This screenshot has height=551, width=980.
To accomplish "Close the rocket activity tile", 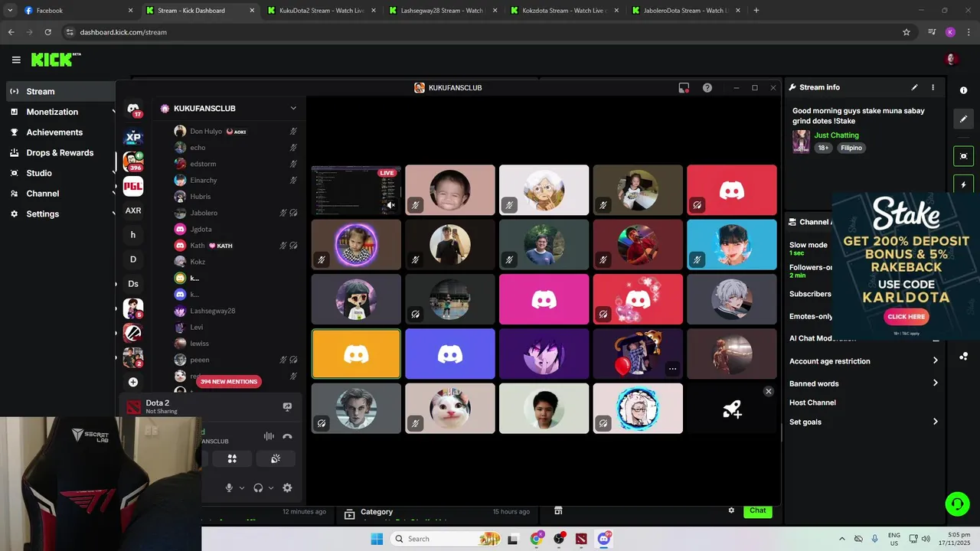I will tap(769, 391).
